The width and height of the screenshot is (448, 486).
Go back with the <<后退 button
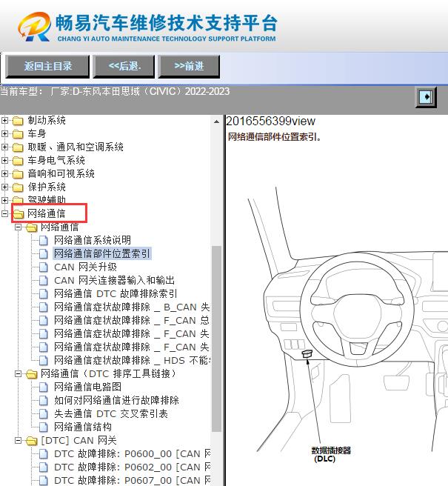click(x=124, y=67)
